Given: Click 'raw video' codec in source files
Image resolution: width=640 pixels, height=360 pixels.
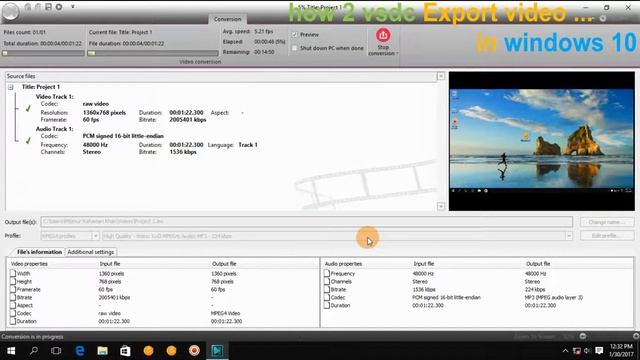Looking at the screenshot, I should pos(96,104).
